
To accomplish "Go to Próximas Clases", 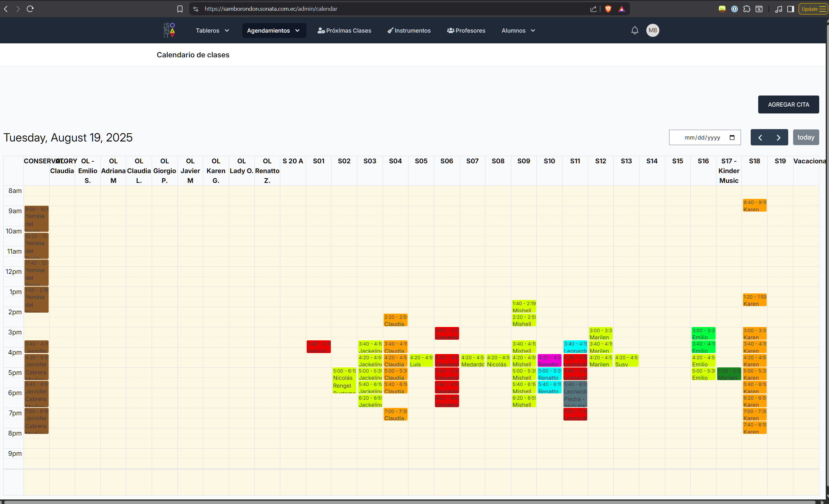I will coord(344,30).
